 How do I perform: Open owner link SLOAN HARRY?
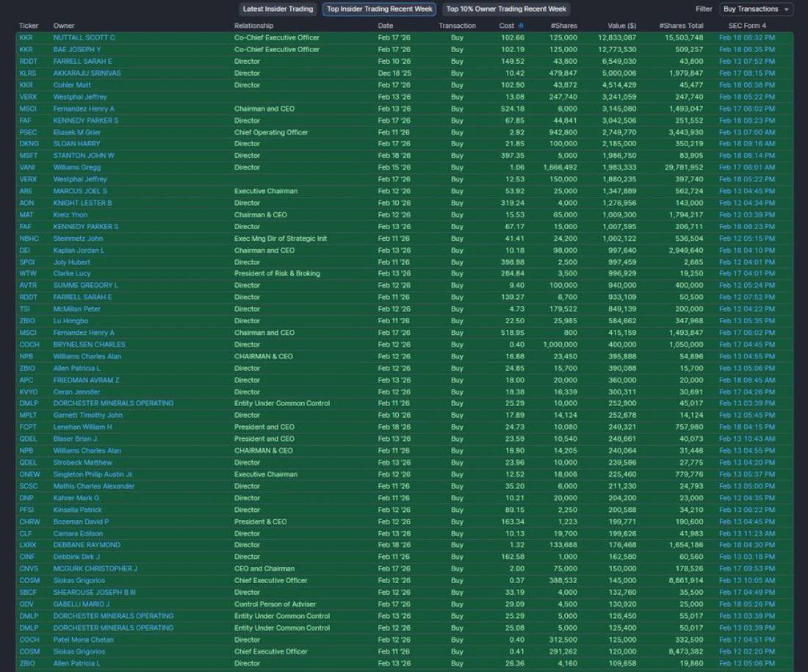point(76,144)
